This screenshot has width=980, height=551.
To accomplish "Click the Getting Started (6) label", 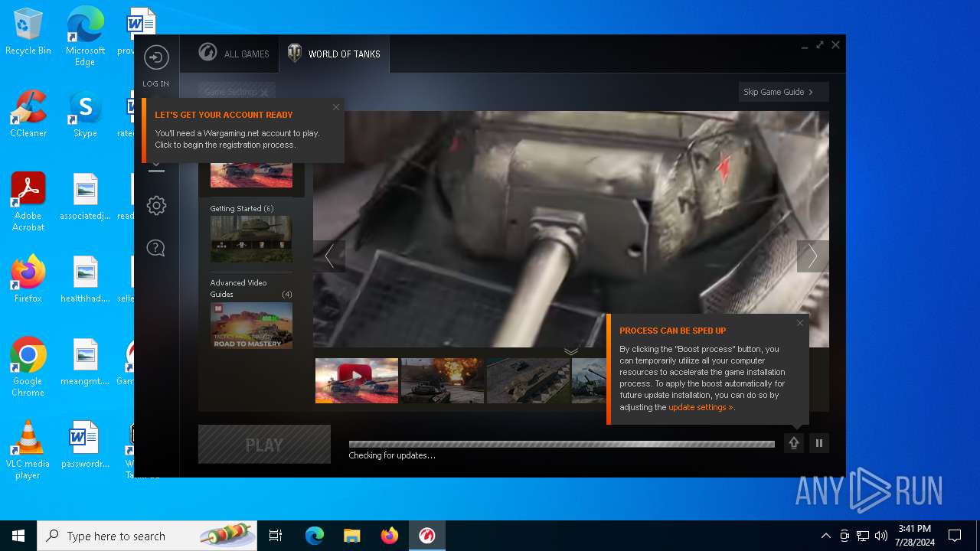I will coord(242,208).
